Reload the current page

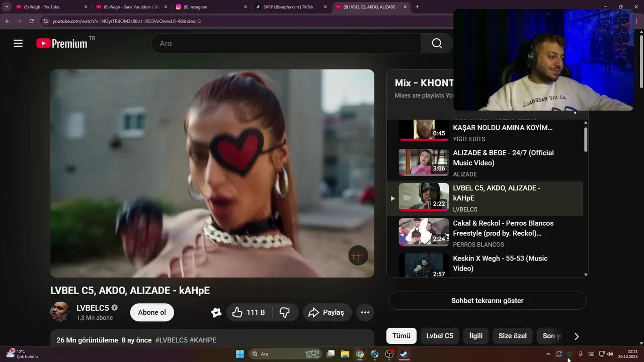(31, 21)
